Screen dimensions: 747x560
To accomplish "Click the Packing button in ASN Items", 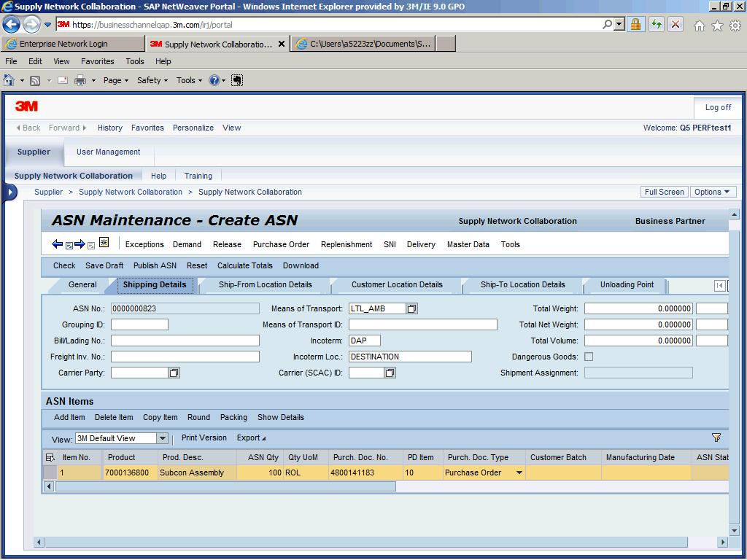I will coord(233,417).
